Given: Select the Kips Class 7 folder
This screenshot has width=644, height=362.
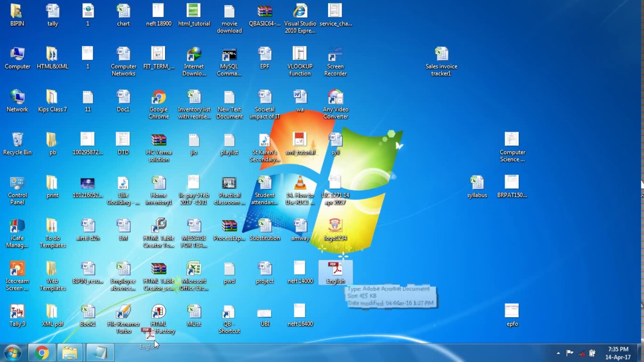Looking at the screenshot, I should [x=52, y=97].
